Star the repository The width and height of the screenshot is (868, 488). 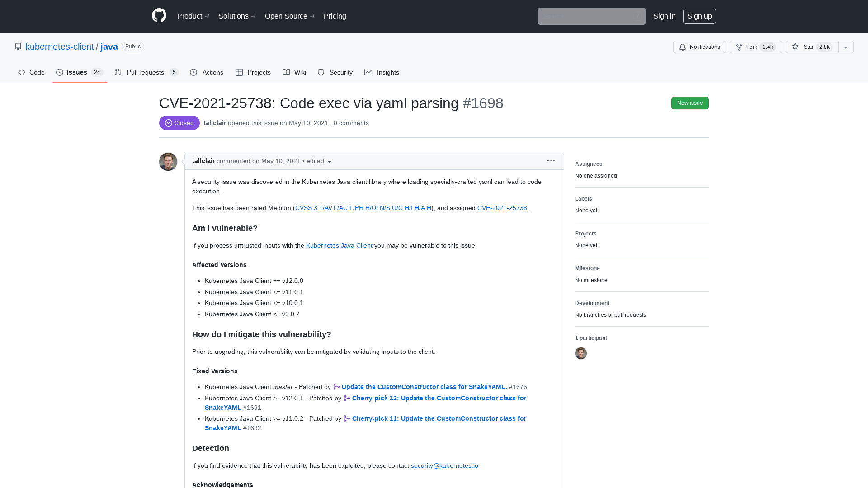coord(812,47)
